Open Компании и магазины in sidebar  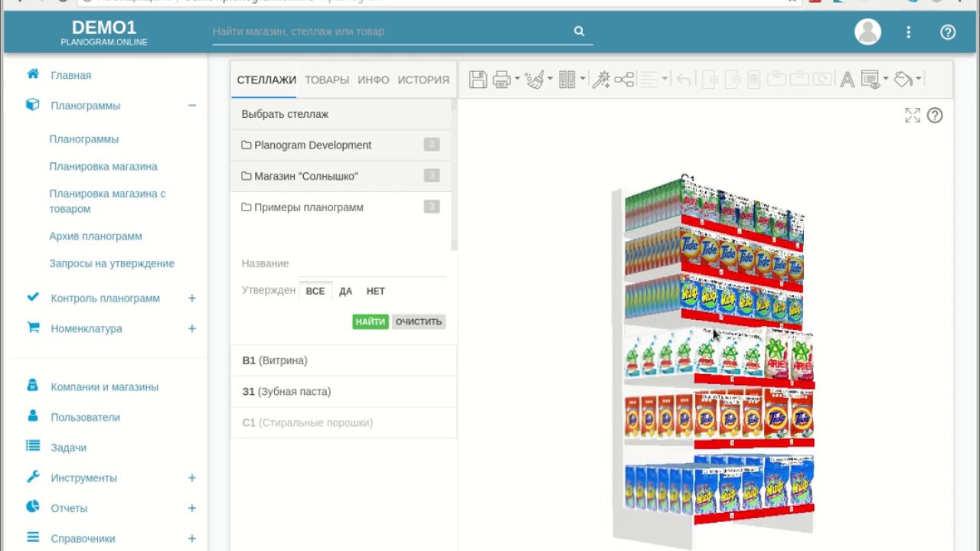[x=104, y=386]
